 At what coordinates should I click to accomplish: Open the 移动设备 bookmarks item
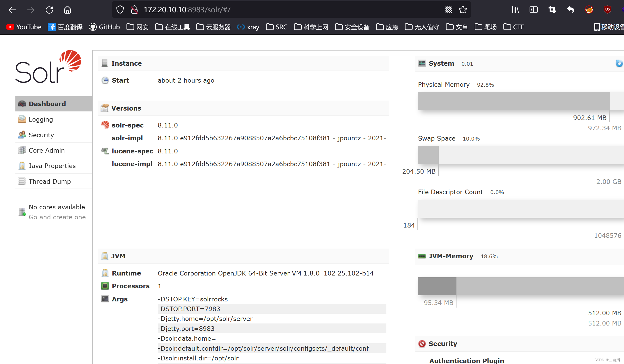(x=609, y=27)
